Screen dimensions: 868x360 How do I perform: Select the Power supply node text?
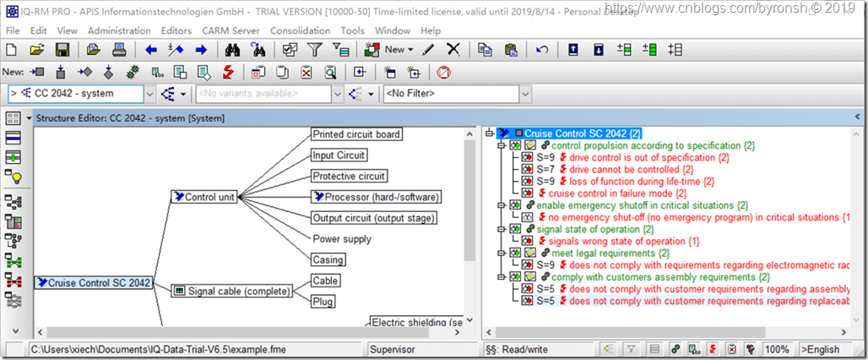[342, 239]
